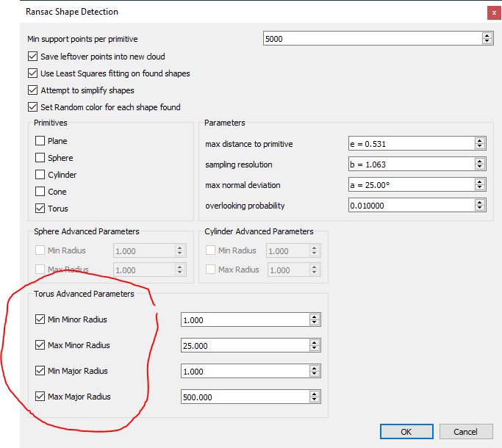
Task: Toggle Set Random color for each shape
Action: 32,107
